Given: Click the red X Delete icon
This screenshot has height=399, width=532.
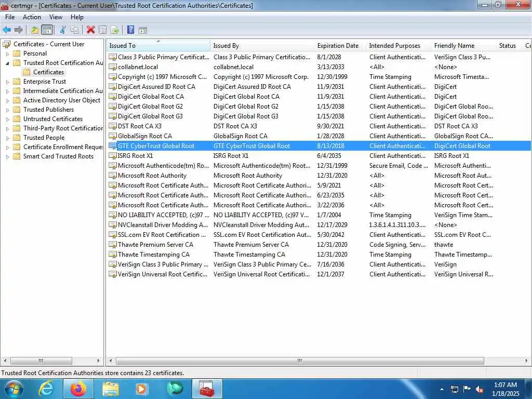Looking at the screenshot, I should 90,30.
